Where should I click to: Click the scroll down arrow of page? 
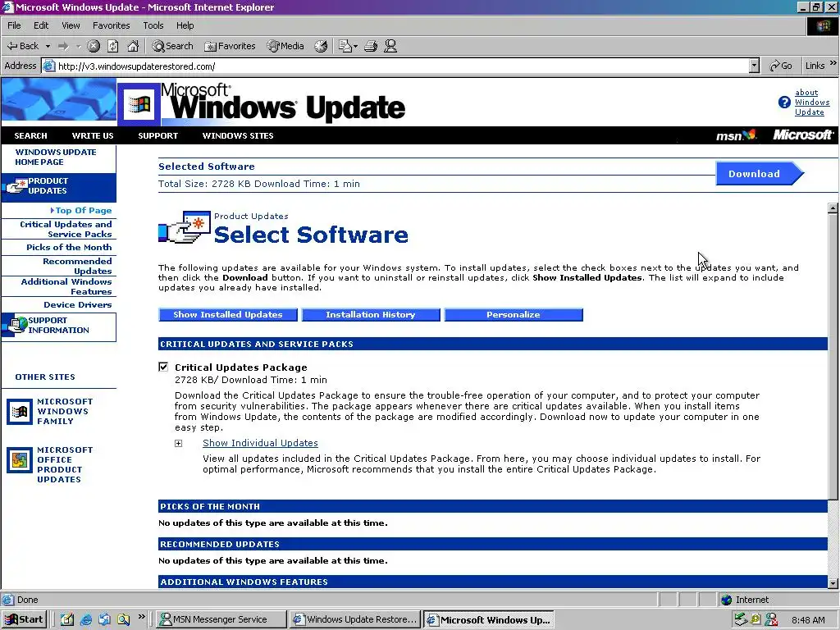point(833,583)
